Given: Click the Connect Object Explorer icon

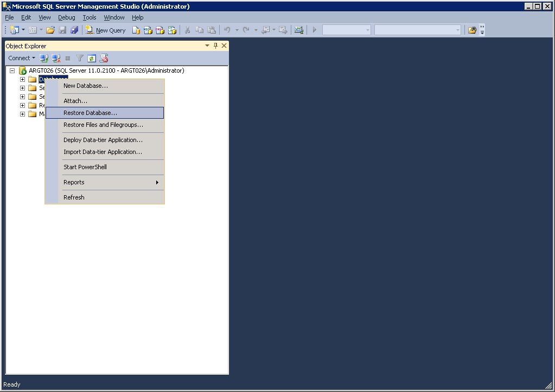Looking at the screenshot, I should coord(44,58).
